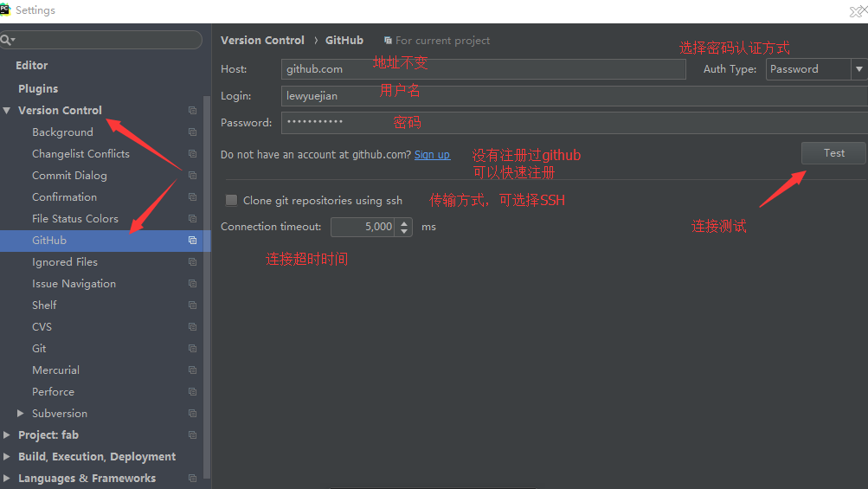The height and width of the screenshot is (489, 868).
Task: Click the project-level icon beside Changelist Conflicts
Action: [192, 153]
